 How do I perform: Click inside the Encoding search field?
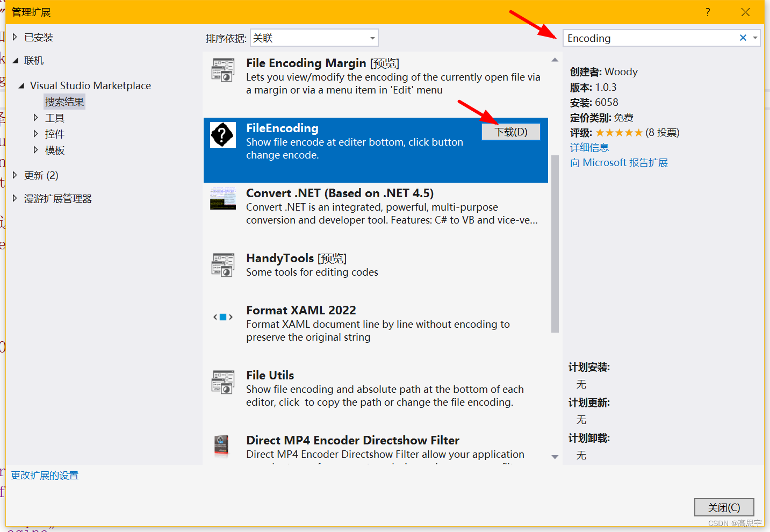tap(650, 38)
